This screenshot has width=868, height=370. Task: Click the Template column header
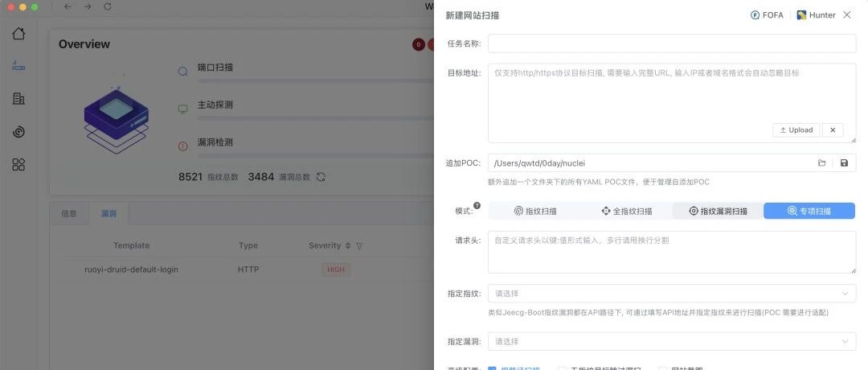coord(131,245)
